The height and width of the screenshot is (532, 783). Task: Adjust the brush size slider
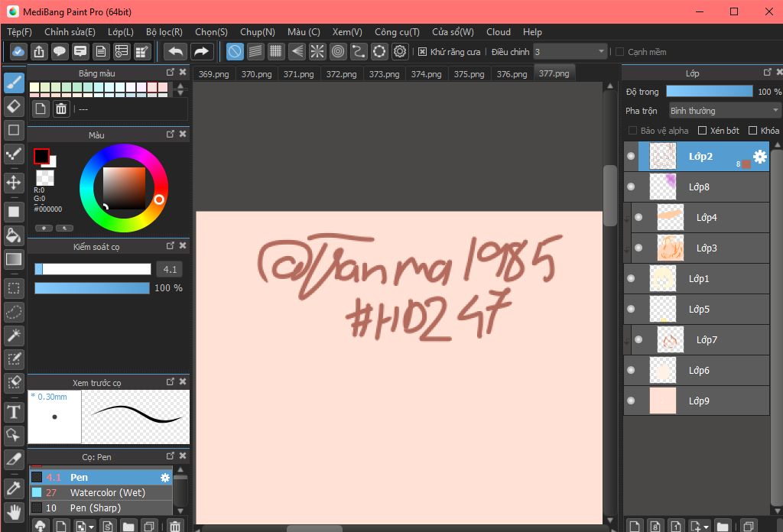(93, 270)
